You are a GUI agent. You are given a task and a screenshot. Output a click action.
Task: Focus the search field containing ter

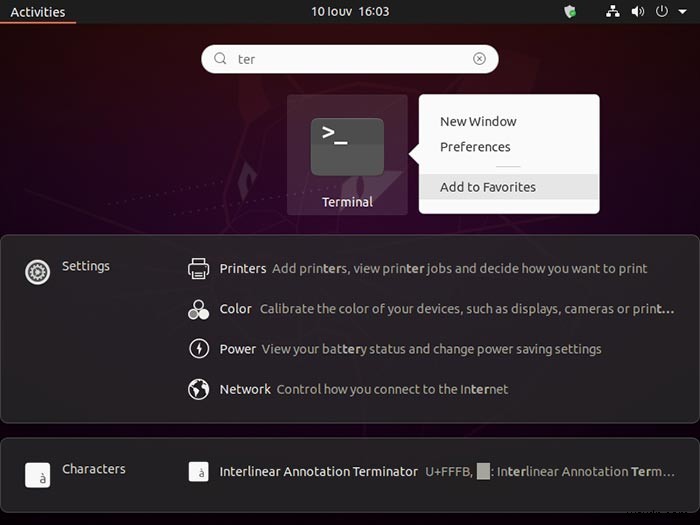tap(350, 59)
